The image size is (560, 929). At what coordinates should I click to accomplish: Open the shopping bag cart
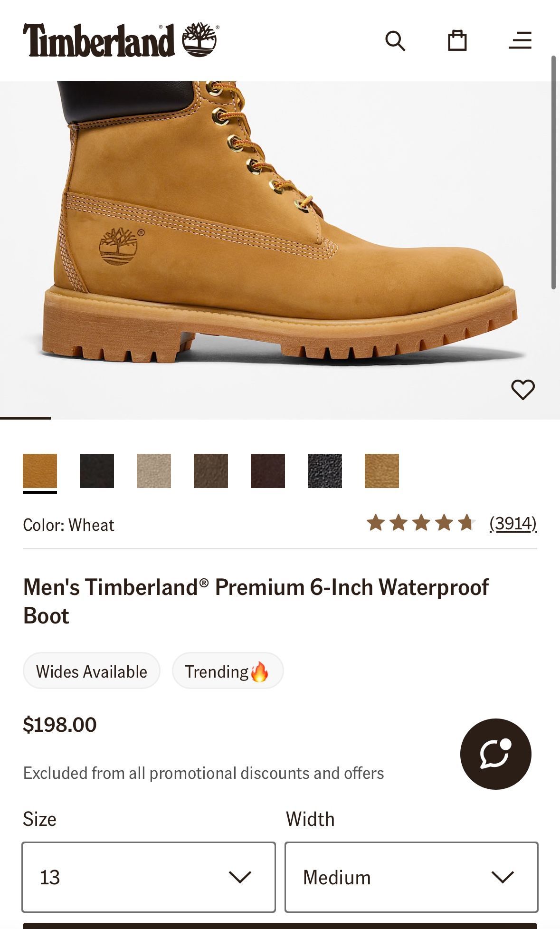pos(457,41)
